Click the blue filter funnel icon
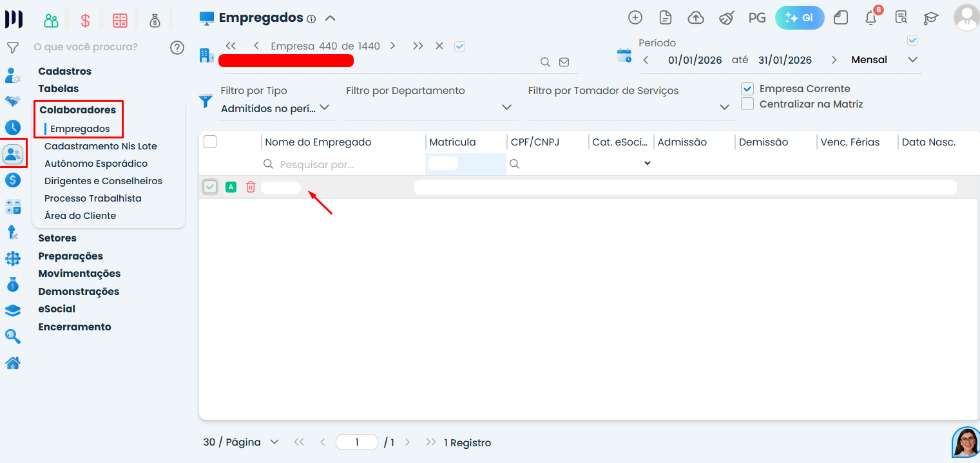980x463 pixels. pos(206,101)
